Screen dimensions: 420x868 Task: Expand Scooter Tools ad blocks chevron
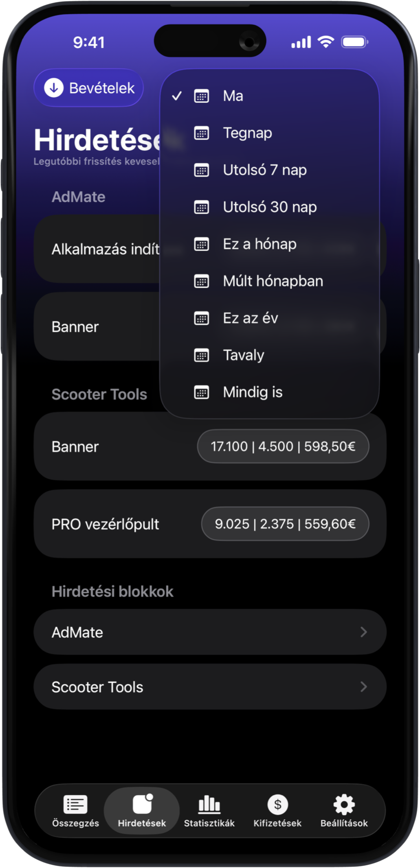click(x=363, y=687)
